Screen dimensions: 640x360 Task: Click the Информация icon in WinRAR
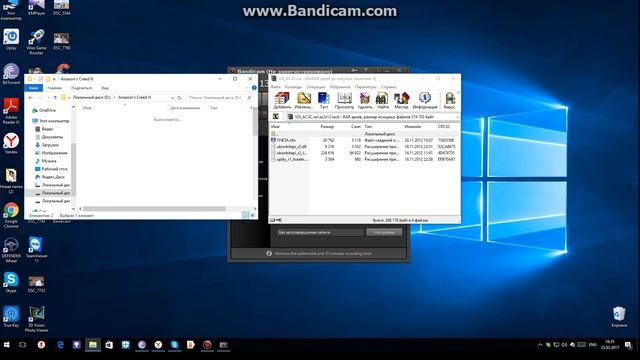click(x=425, y=100)
